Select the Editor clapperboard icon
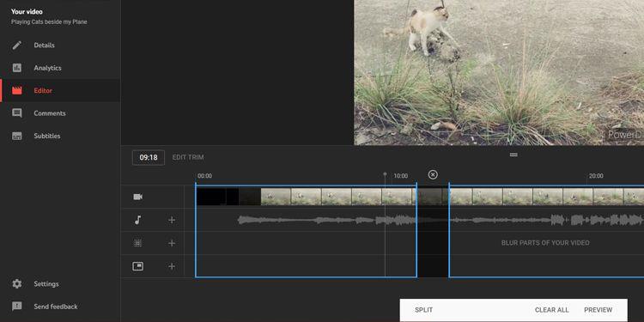The height and width of the screenshot is (322, 644). coord(17,90)
